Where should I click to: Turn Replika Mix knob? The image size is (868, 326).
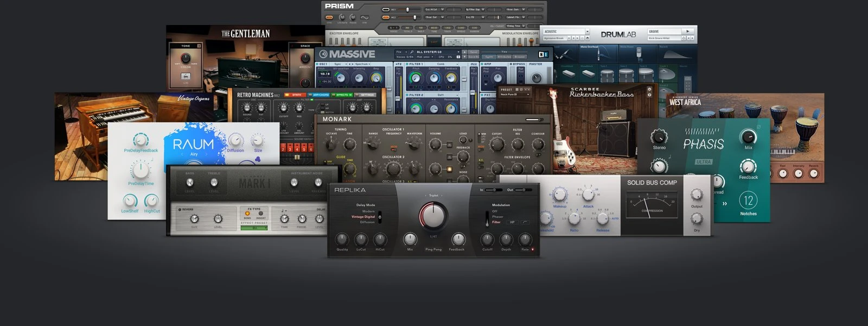click(x=410, y=239)
